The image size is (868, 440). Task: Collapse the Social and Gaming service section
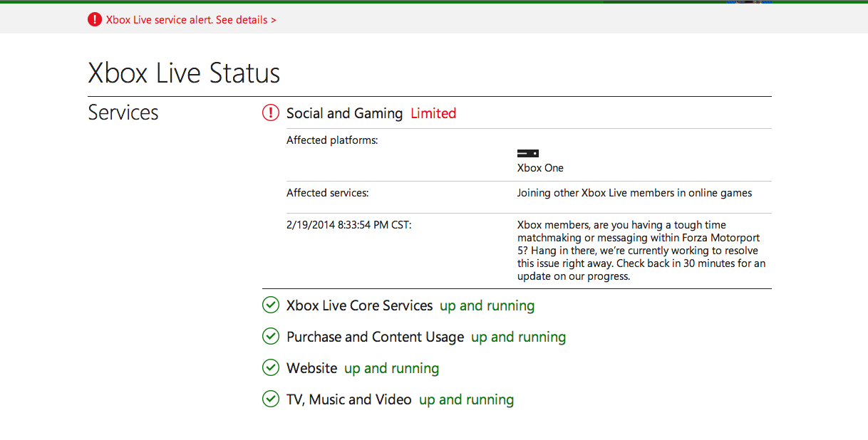click(344, 113)
